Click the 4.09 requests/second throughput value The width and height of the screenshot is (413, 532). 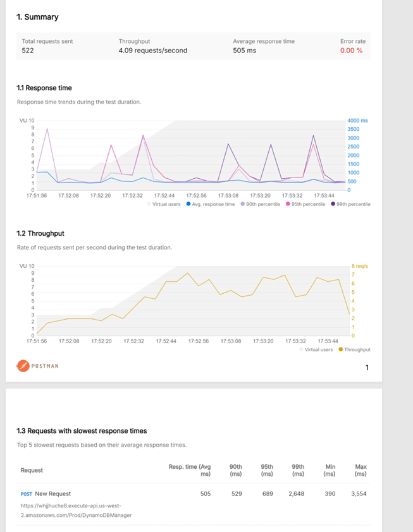152,51
